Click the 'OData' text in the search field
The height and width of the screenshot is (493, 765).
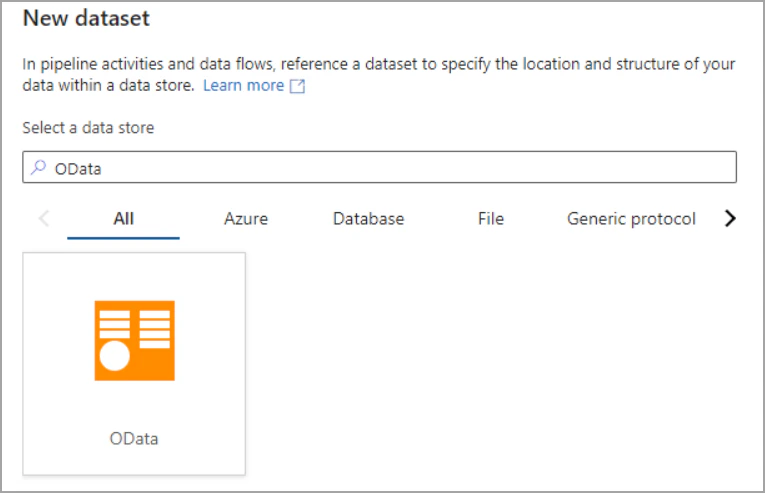tap(78, 169)
